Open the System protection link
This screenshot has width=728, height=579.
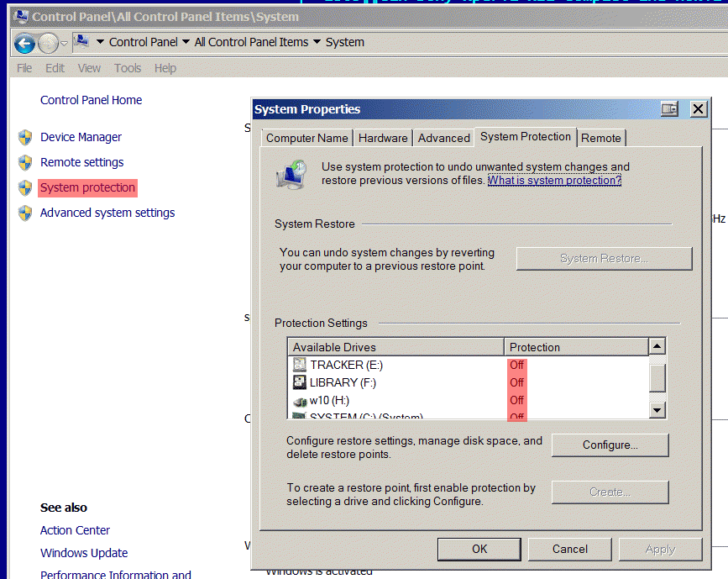(x=87, y=187)
